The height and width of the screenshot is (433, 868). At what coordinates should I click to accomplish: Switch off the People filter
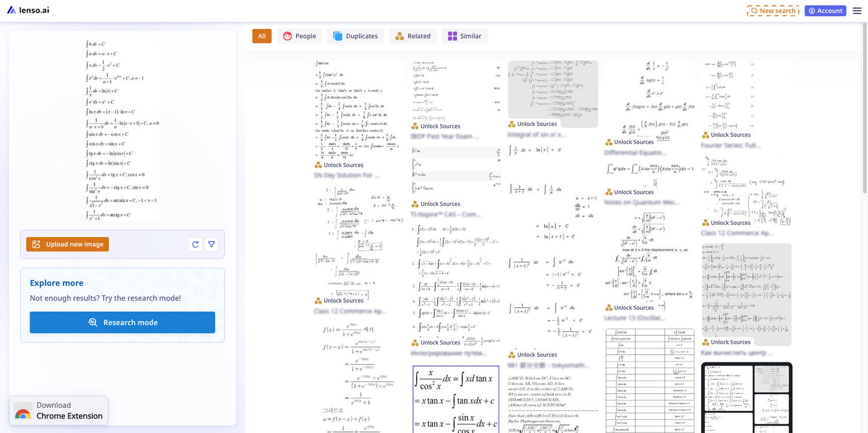[x=299, y=36]
